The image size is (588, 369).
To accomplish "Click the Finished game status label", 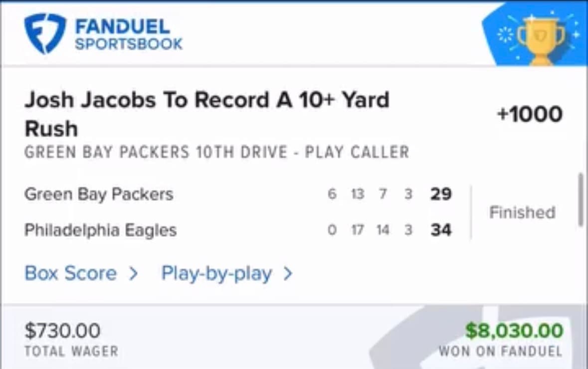I will pos(522,212).
